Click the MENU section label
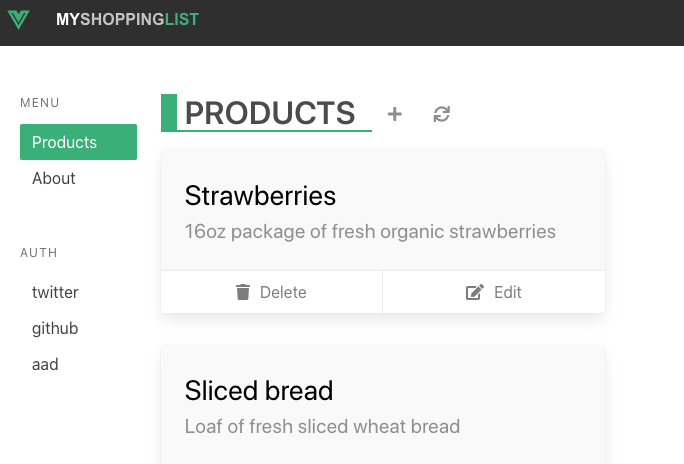Viewport: 684px width, 464px height. [40, 103]
